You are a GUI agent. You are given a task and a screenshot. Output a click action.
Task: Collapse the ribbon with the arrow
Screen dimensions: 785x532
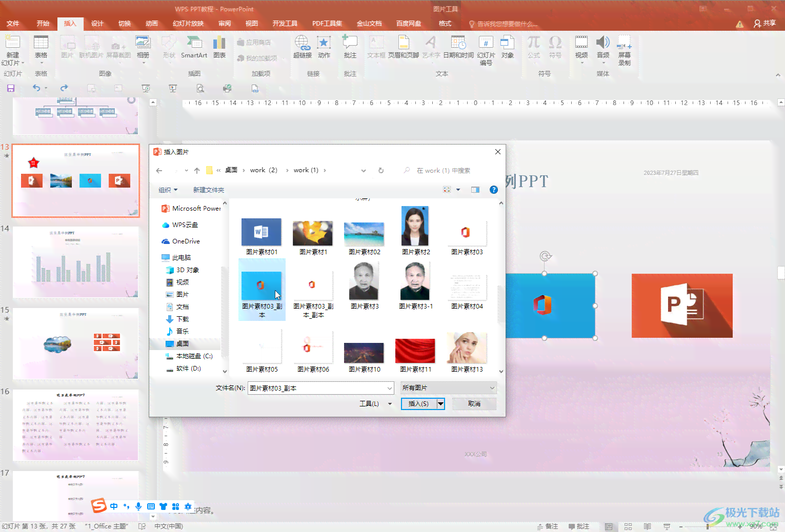(778, 75)
